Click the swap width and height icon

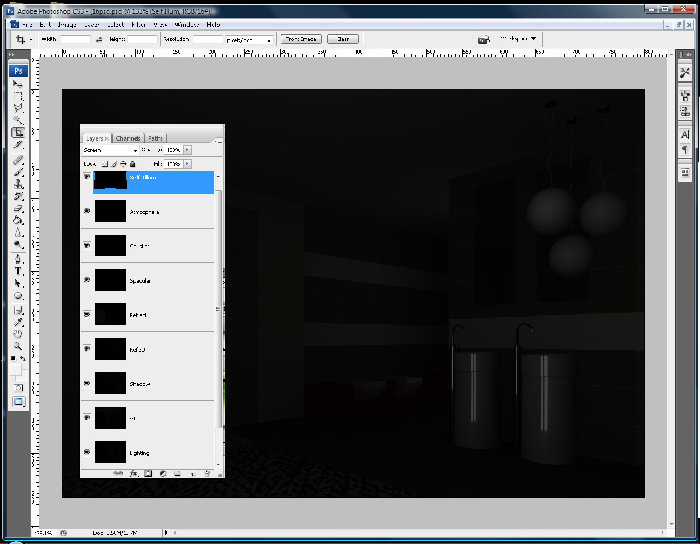[x=99, y=39]
